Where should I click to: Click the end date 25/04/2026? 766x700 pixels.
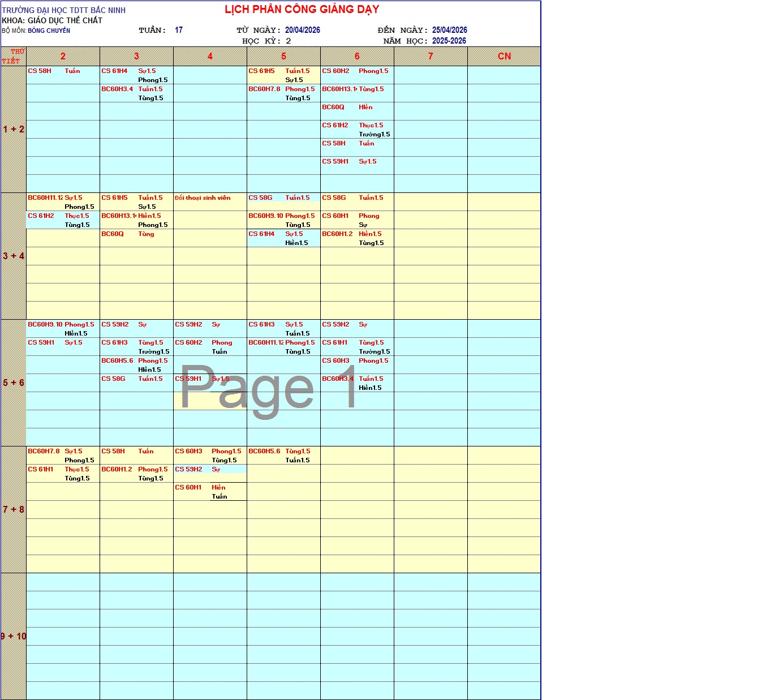(449, 30)
